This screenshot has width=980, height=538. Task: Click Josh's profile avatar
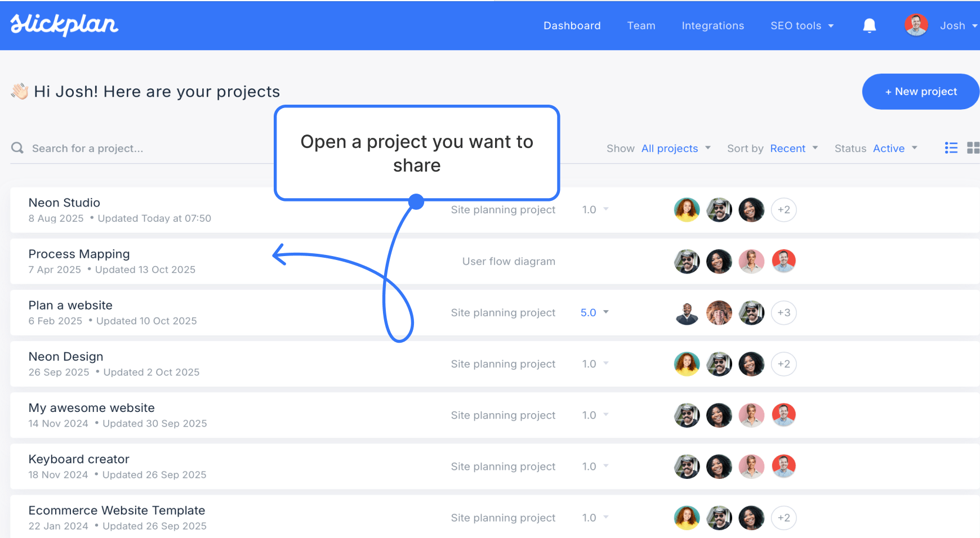click(916, 25)
